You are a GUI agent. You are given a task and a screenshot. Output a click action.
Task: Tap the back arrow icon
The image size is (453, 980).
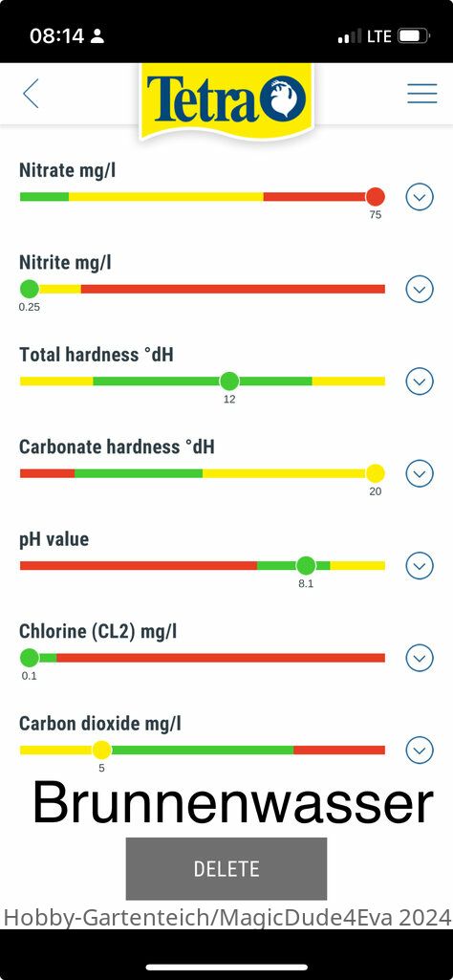point(31,93)
